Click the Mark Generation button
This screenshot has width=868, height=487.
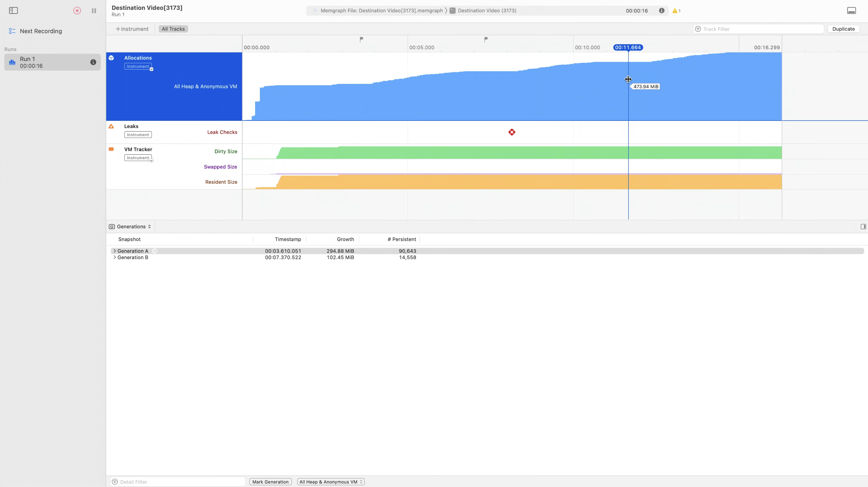(270, 482)
